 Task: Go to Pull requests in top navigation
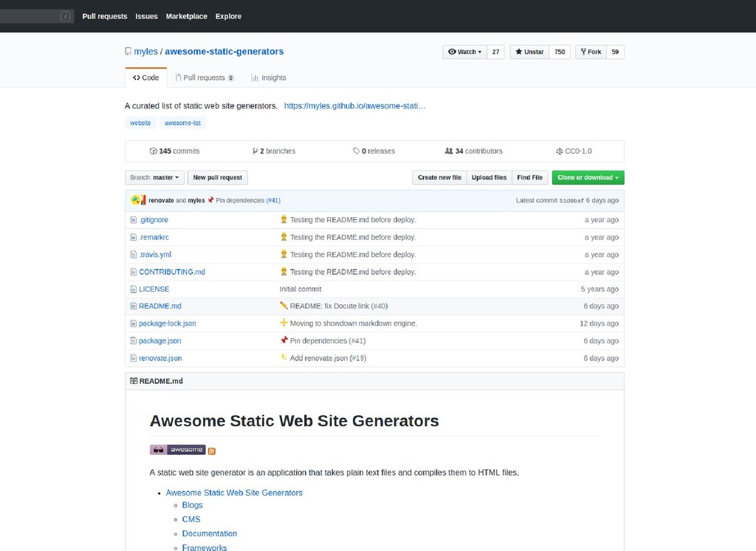[105, 16]
